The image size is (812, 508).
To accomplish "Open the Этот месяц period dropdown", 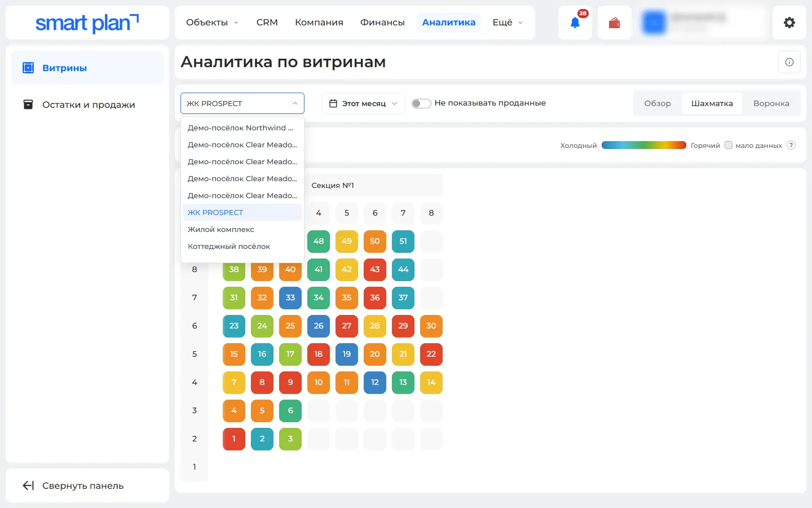I will [364, 103].
